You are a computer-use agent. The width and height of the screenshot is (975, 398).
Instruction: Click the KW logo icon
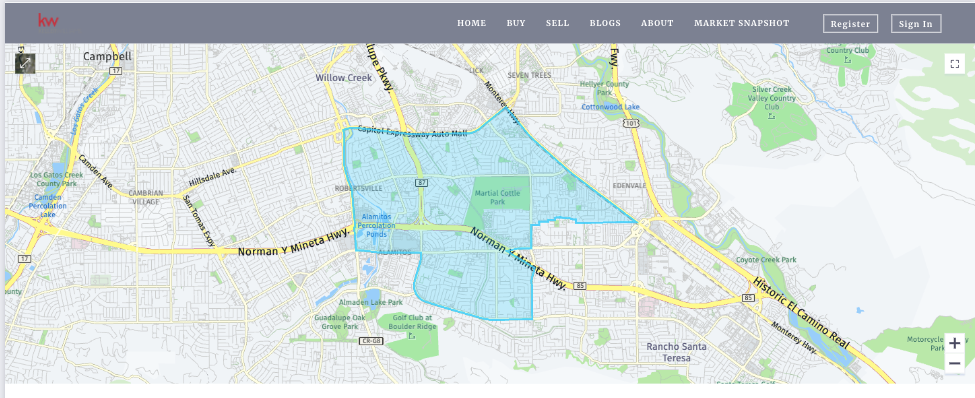point(48,21)
